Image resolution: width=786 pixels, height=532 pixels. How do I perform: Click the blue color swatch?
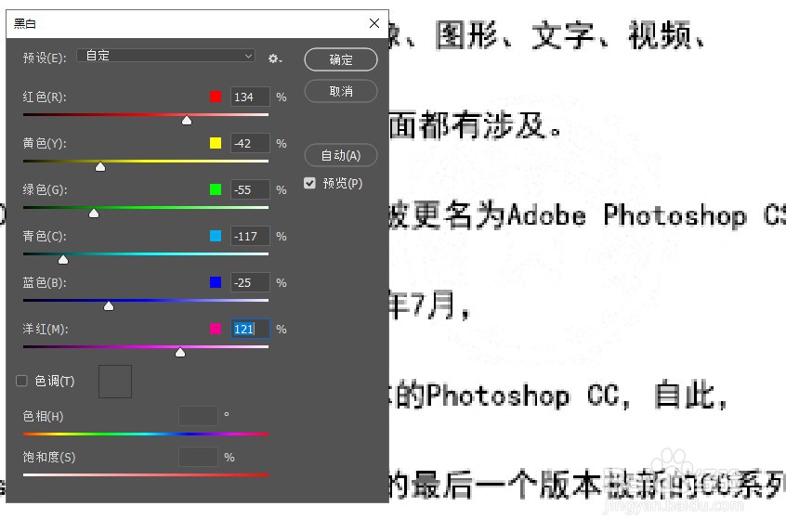tap(216, 282)
